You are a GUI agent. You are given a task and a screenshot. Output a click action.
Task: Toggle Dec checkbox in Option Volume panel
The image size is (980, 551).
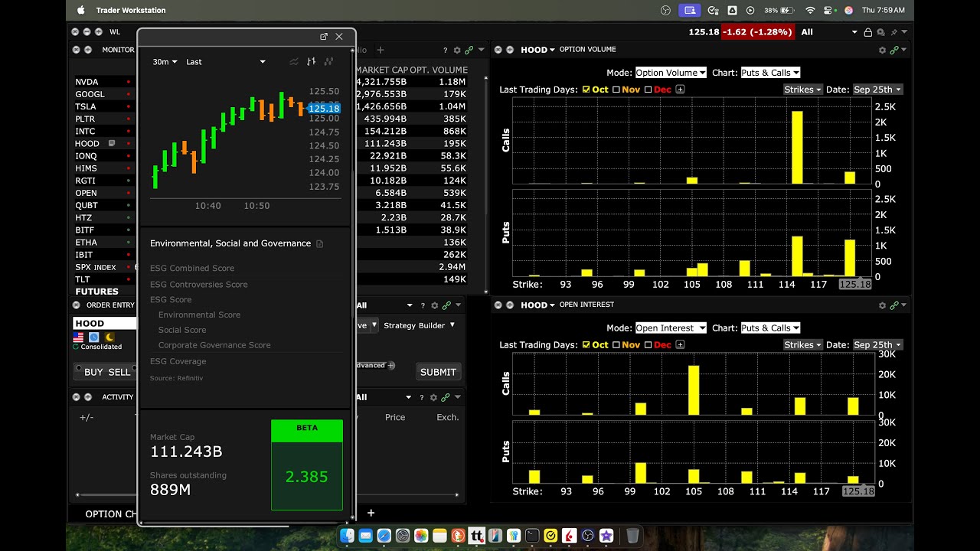tap(648, 90)
